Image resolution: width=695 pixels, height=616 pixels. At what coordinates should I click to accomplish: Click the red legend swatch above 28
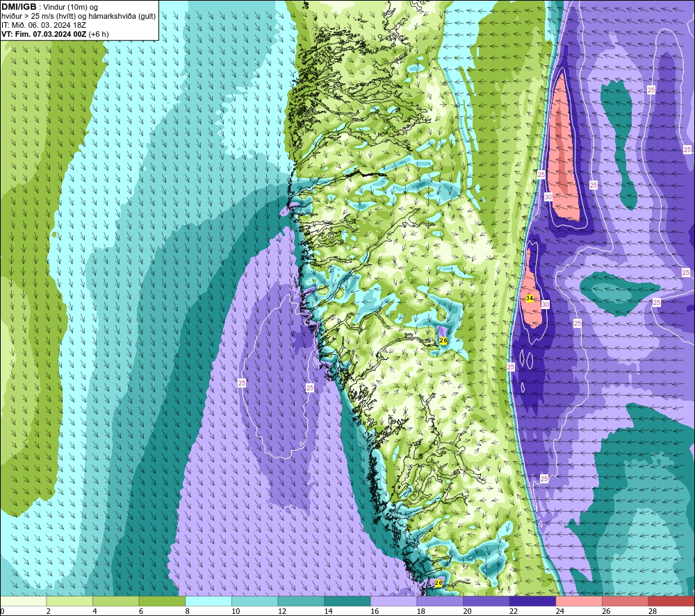coord(671,601)
